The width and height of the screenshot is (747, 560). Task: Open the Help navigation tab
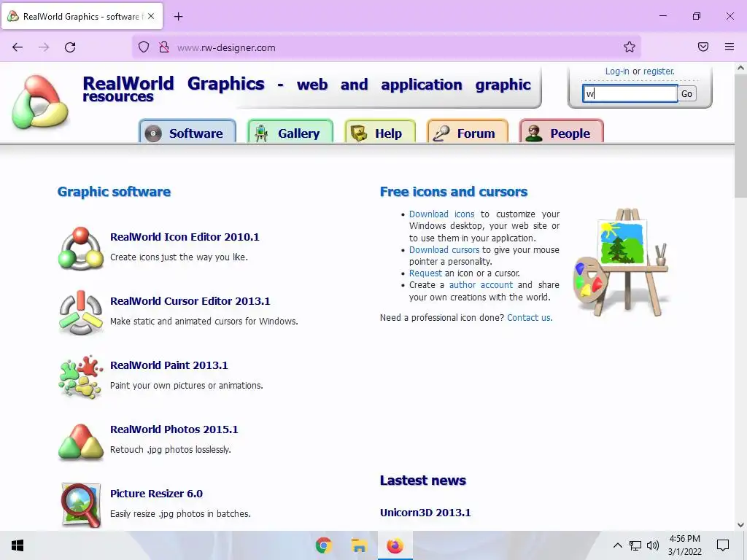[380, 132]
